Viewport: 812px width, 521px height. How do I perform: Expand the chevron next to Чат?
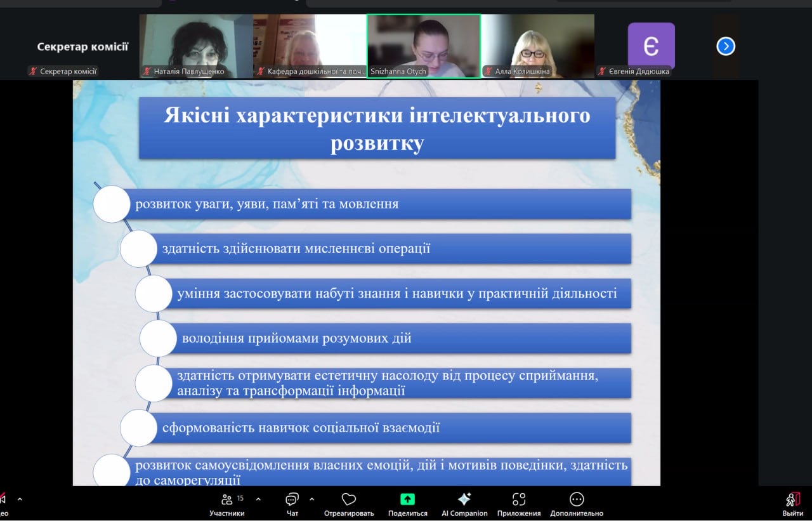coord(311,499)
